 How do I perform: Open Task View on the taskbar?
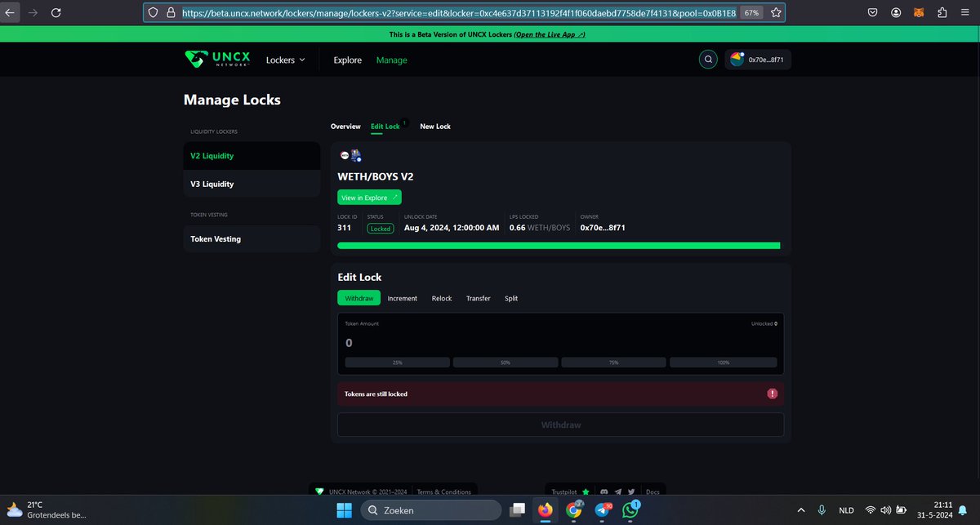[x=517, y=510]
